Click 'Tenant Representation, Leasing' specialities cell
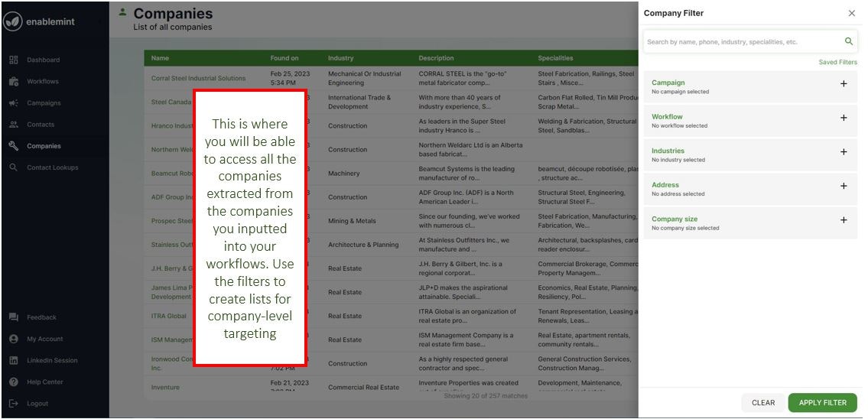 point(587,316)
